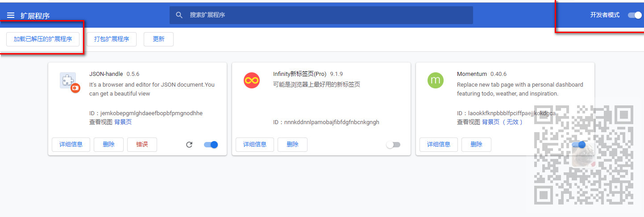Click version number 0.5.6
The image size is (644, 217).
(x=133, y=74)
